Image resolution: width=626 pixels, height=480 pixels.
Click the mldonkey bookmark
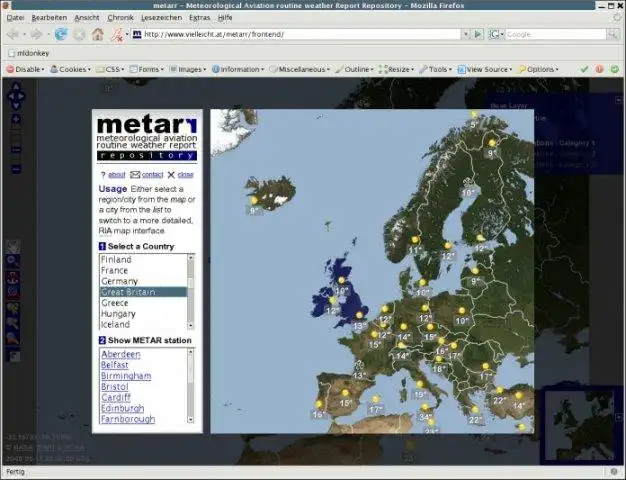pyautogui.click(x=29, y=53)
